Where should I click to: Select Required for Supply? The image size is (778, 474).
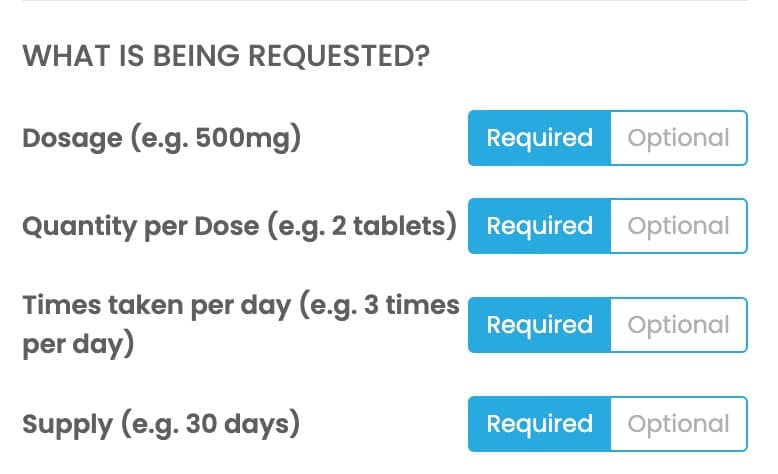coord(539,424)
